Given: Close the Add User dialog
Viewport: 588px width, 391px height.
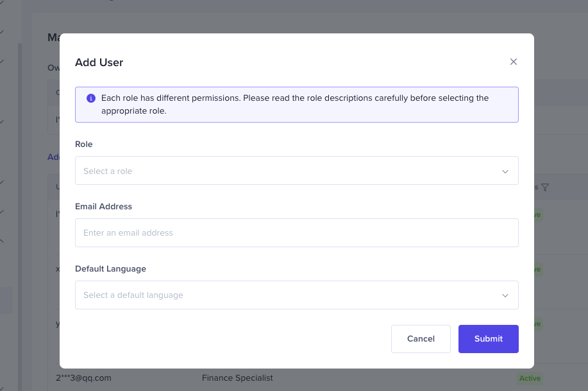Looking at the screenshot, I should (513, 62).
